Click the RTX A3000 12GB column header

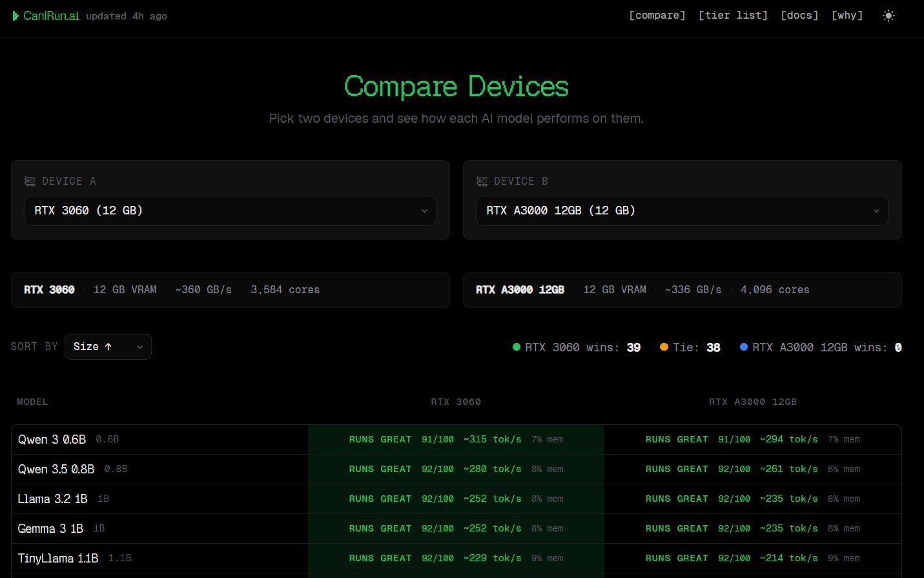click(x=752, y=402)
